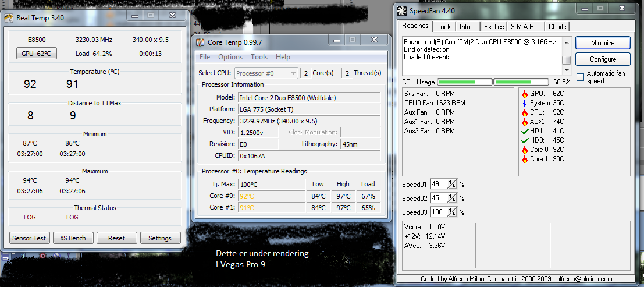
Task: Click the first CPU Usage progress bar
Action: point(464,82)
